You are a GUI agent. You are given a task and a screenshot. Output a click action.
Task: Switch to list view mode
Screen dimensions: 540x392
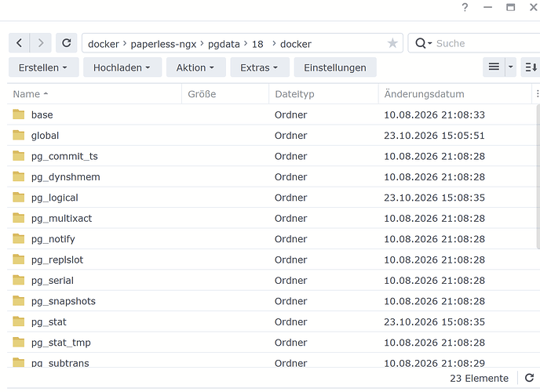pos(494,67)
